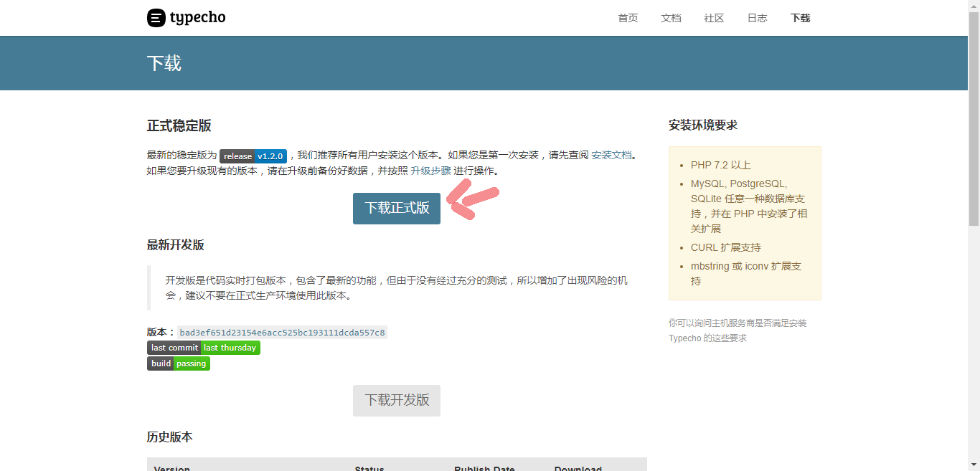The width and height of the screenshot is (980, 471).
Task: Click the 正式稳定版 heading
Action: click(179, 125)
